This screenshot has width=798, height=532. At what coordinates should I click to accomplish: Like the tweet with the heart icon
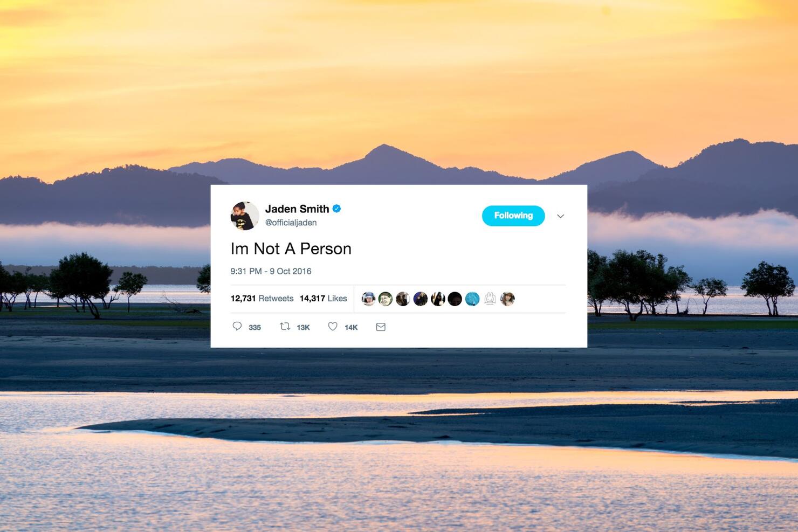[333, 326]
